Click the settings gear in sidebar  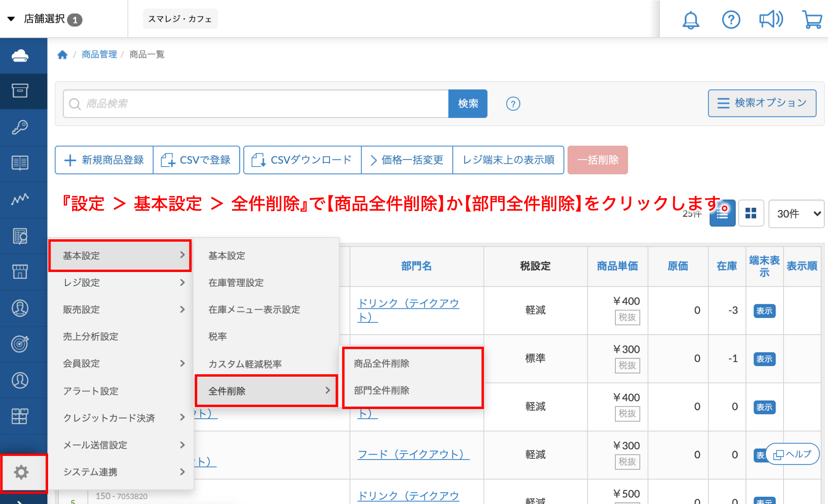(x=21, y=472)
